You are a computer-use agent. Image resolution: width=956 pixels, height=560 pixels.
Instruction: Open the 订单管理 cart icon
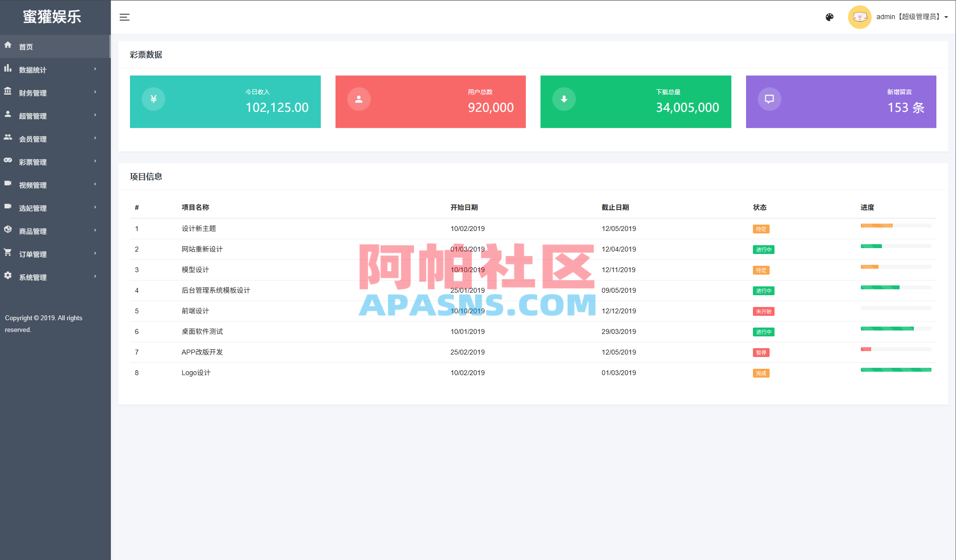[x=8, y=253]
